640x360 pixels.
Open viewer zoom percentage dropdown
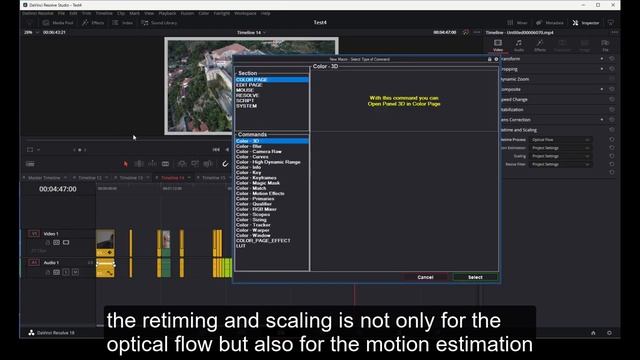click(x=32, y=33)
